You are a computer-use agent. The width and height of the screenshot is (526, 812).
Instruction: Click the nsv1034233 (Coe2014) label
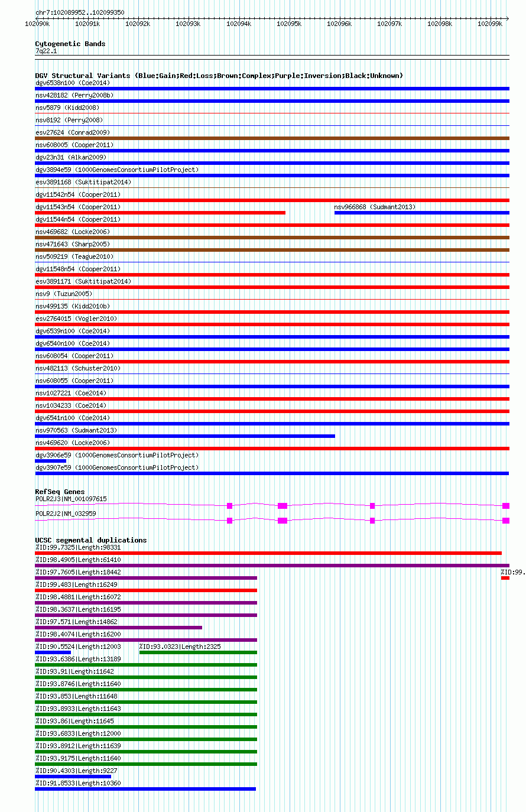71,405
